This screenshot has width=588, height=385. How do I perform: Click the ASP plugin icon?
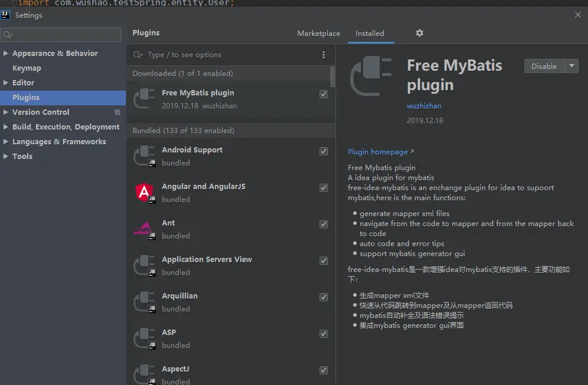pos(144,338)
